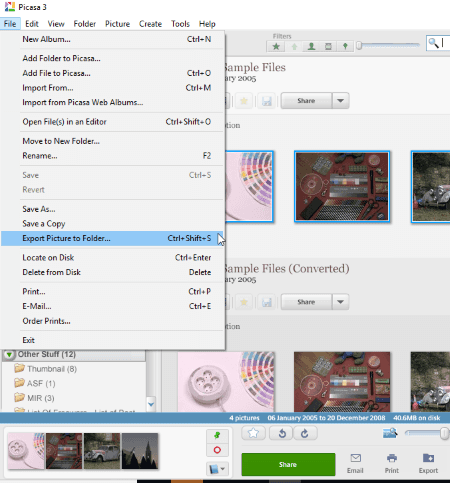The width and height of the screenshot is (450, 483).
Task: Select the church silhouette thumbnail in tray
Action: coord(140,451)
